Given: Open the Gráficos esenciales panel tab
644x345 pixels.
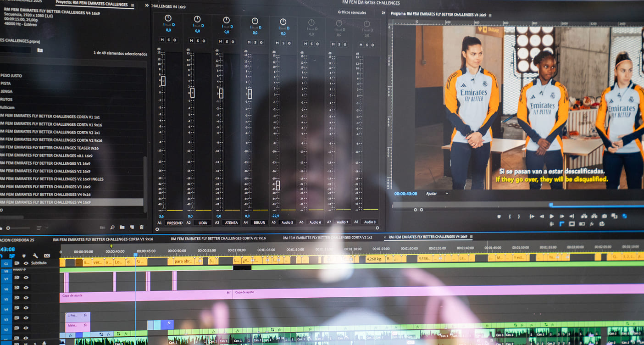Looking at the screenshot, I should tap(352, 13).
